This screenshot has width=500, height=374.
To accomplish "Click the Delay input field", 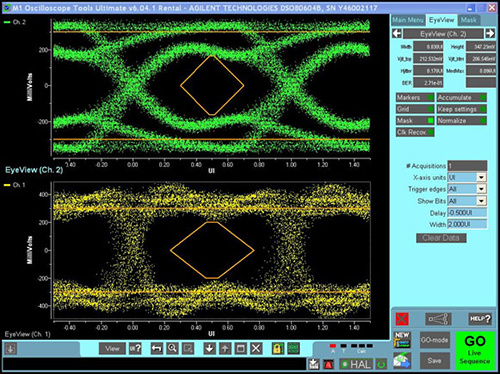I will click(467, 212).
